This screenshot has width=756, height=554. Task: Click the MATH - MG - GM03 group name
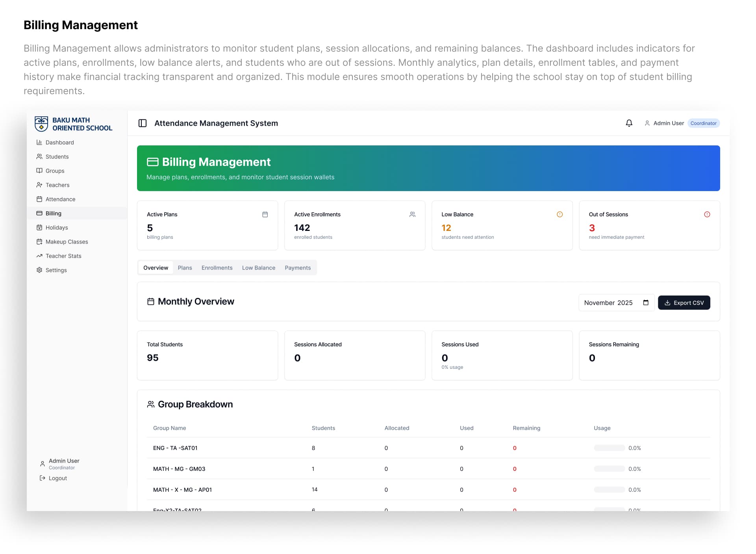point(179,469)
